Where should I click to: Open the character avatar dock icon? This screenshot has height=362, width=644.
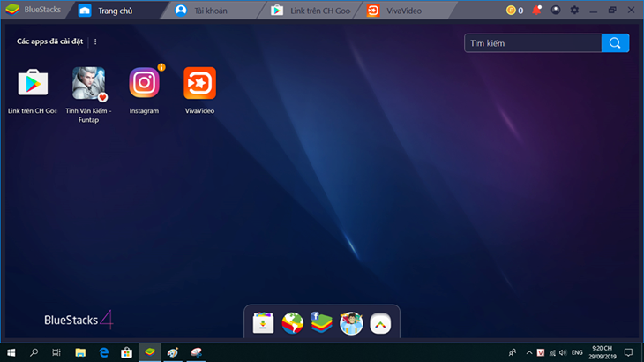click(x=351, y=323)
